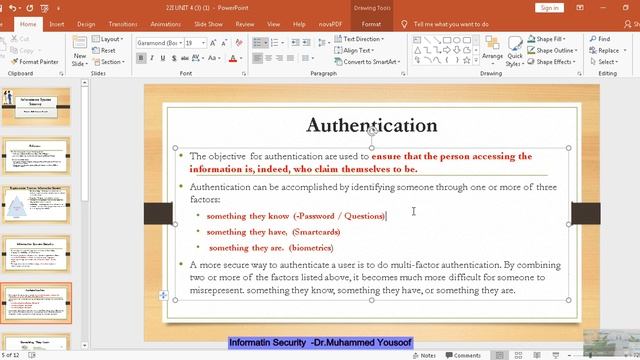Toggle left text alignment
Image resolution: width=640 pixels, height=360 pixels.
258,58
